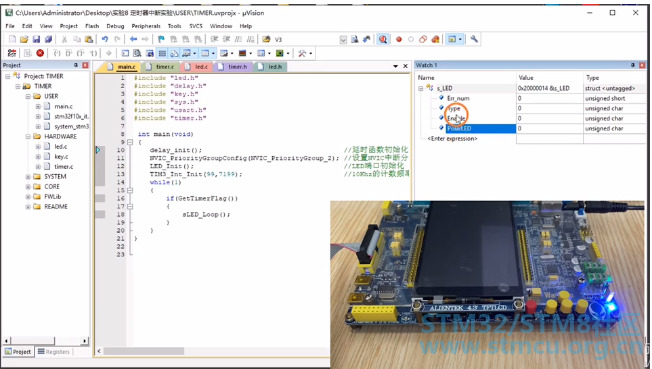Click the Value cell of PolarLED
The height and width of the screenshot is (369, 652).
pos(550,129)
